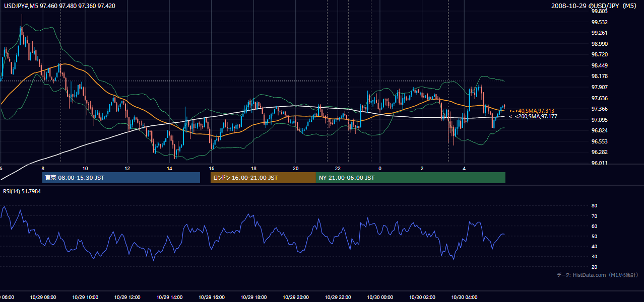Click the RSI scale level 70
644x302 pixels.
pyautogui.click(x=594, y=216)
